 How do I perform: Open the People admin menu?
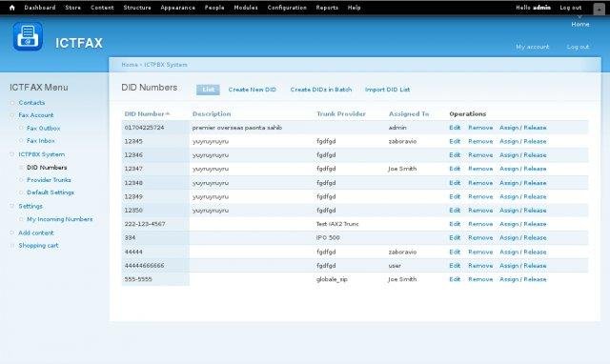pyautogui.click(x=214, y=8)
